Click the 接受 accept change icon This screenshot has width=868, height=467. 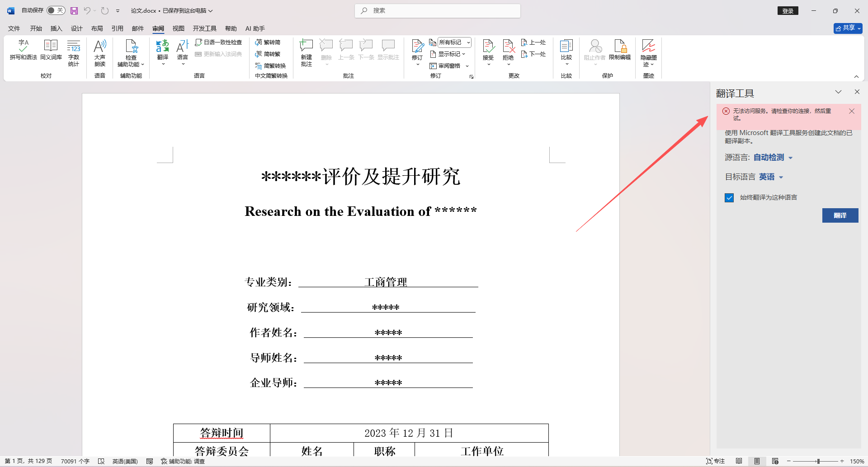488,46
